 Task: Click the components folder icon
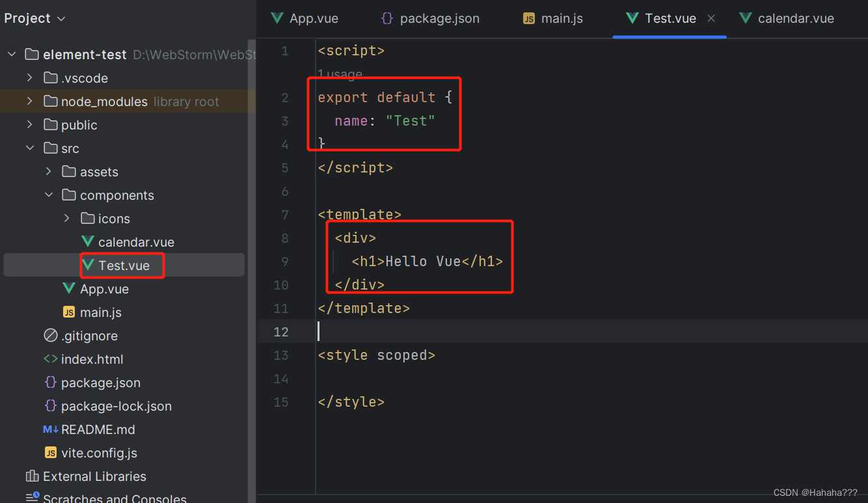coord(69,195)
